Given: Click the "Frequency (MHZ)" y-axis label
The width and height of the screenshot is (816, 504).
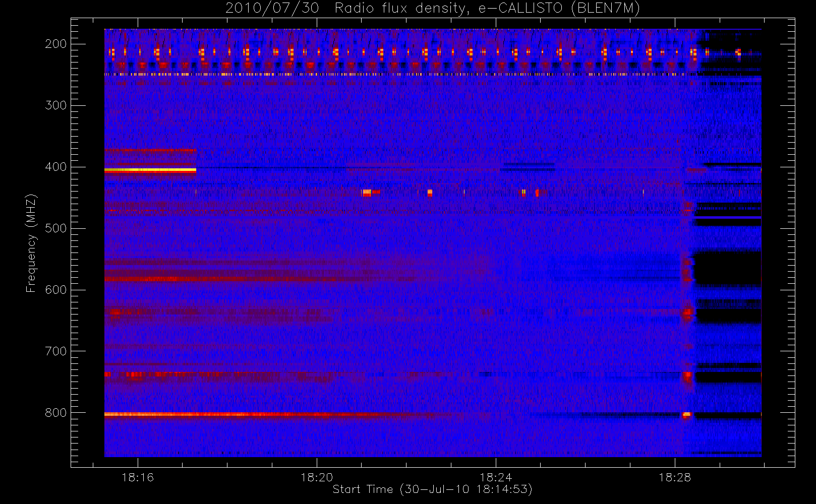Looking at the screenshot, I should pyautogui.click(x=31, y=243).
